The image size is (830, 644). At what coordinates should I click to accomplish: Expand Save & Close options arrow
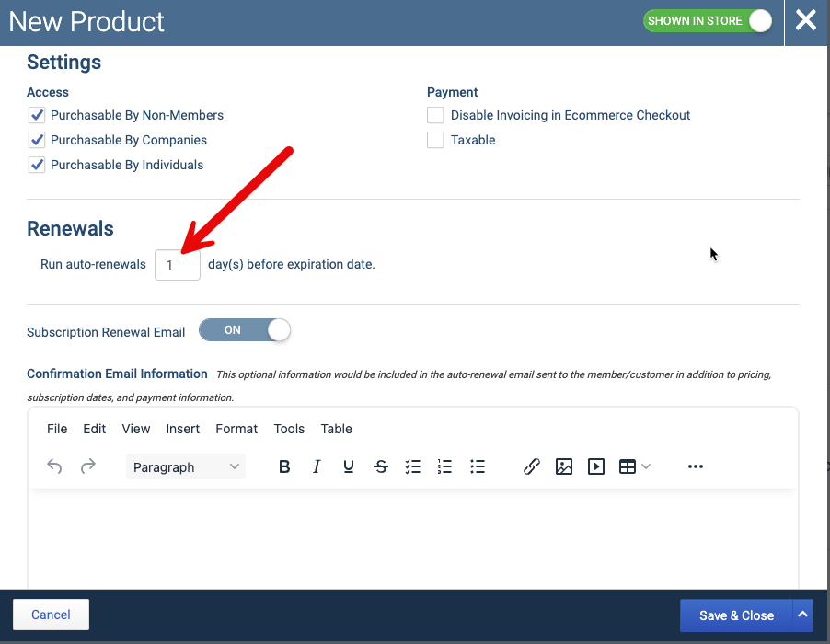pos(802,615)
